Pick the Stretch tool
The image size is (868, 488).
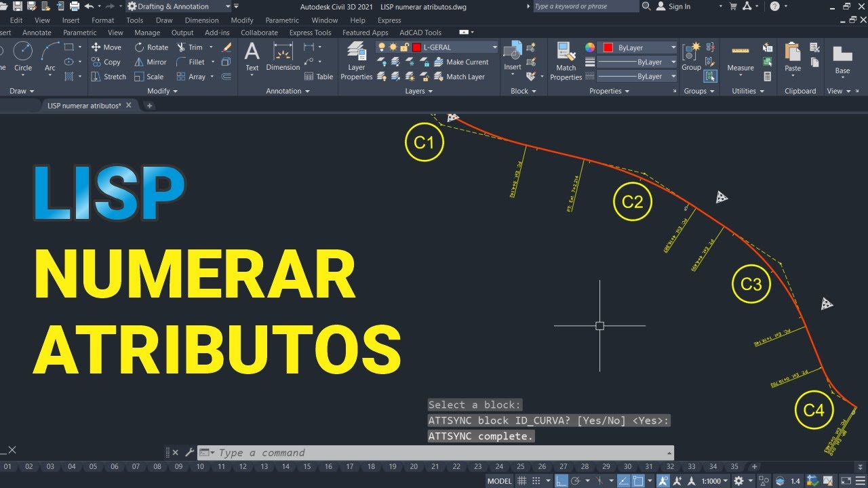click(108, 77)
